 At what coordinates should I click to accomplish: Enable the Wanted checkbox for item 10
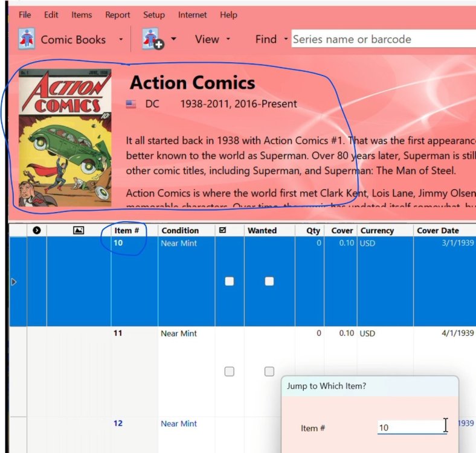point(269,281)
